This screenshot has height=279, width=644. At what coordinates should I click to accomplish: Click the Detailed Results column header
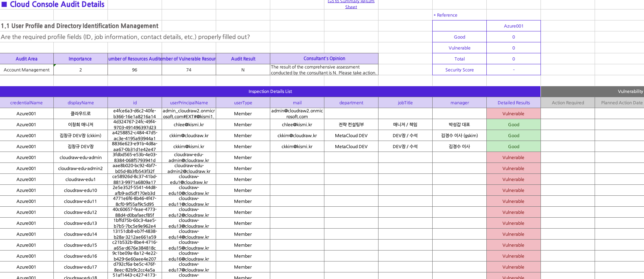click(513, 103)
